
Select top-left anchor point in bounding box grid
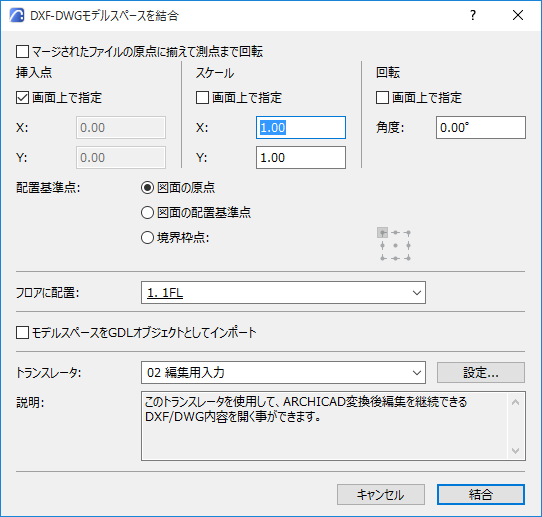[x=382, y=233]
